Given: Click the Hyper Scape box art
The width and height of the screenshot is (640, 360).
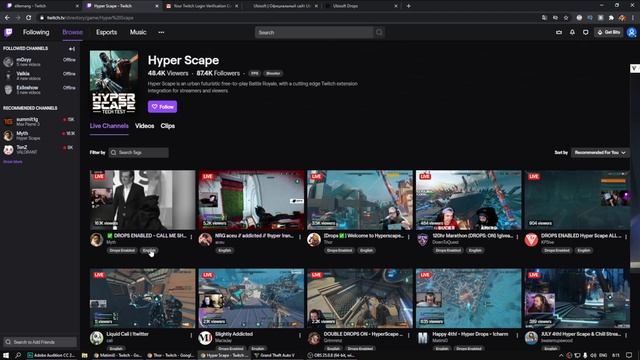Looking at the screenshot, I should (x=114, y=82).
